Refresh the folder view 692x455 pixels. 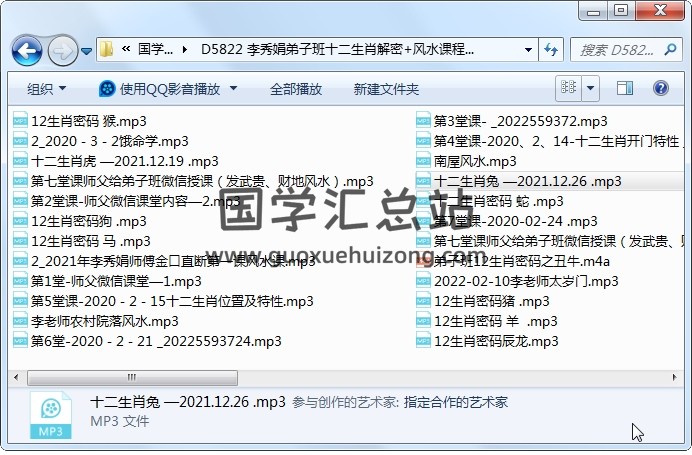551,49
